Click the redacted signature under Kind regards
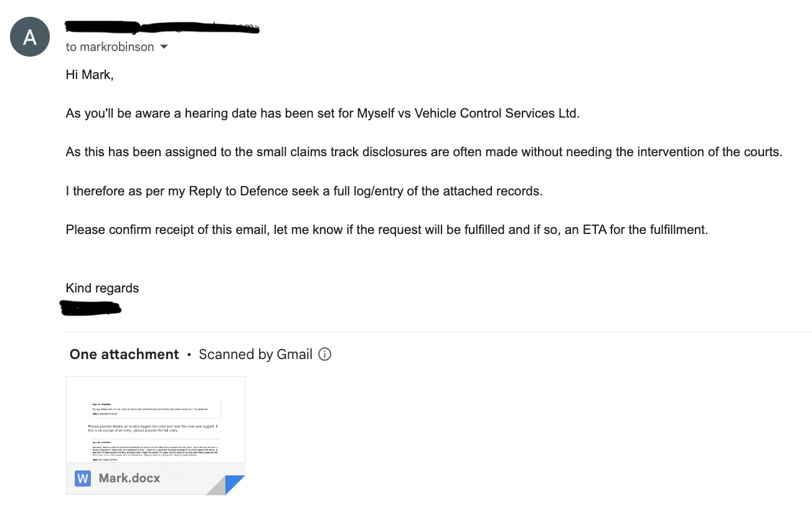Image resolution: width=812 pixels, height=514 pixels. tap(90, 307)
